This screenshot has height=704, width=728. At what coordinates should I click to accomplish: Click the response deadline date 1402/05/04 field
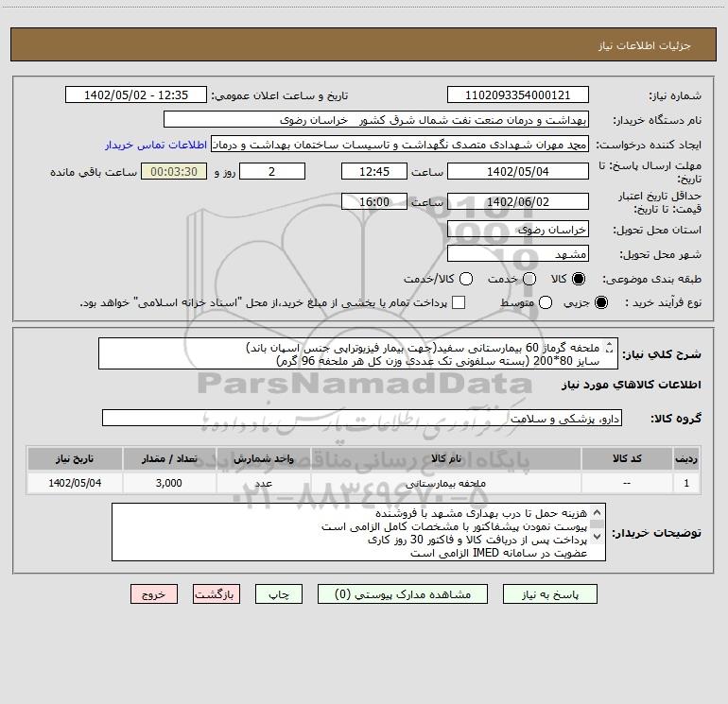tap(518, 171)
